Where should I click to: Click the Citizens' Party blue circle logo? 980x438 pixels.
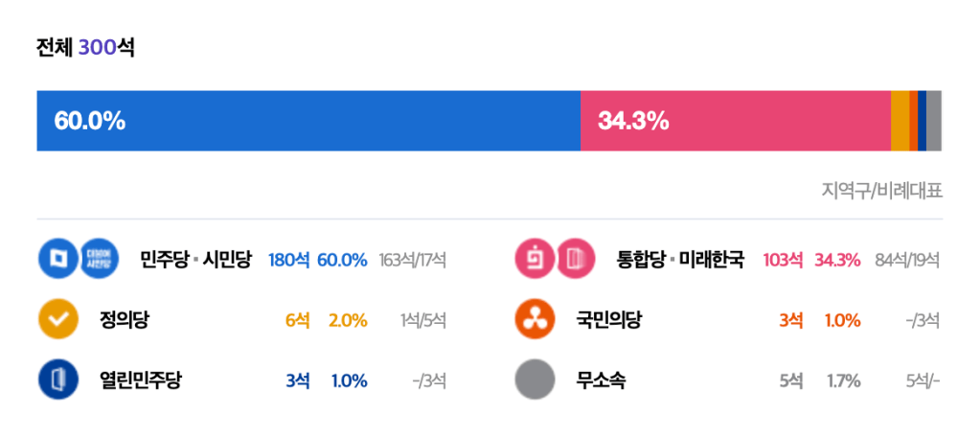click(99, 260)
